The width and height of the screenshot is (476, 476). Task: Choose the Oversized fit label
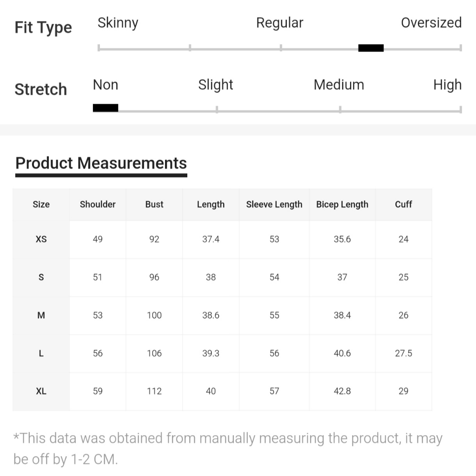[x=431, y=23]
